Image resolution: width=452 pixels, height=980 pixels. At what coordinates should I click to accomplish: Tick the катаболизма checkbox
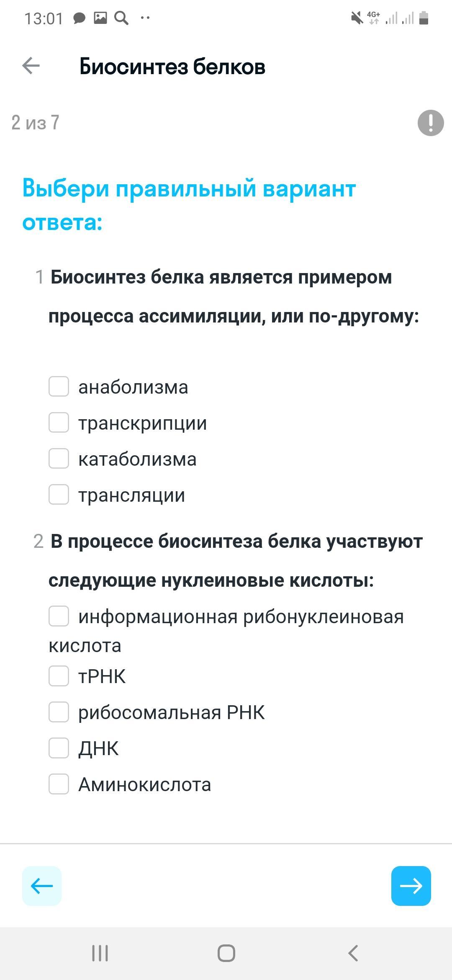[59, 459]
